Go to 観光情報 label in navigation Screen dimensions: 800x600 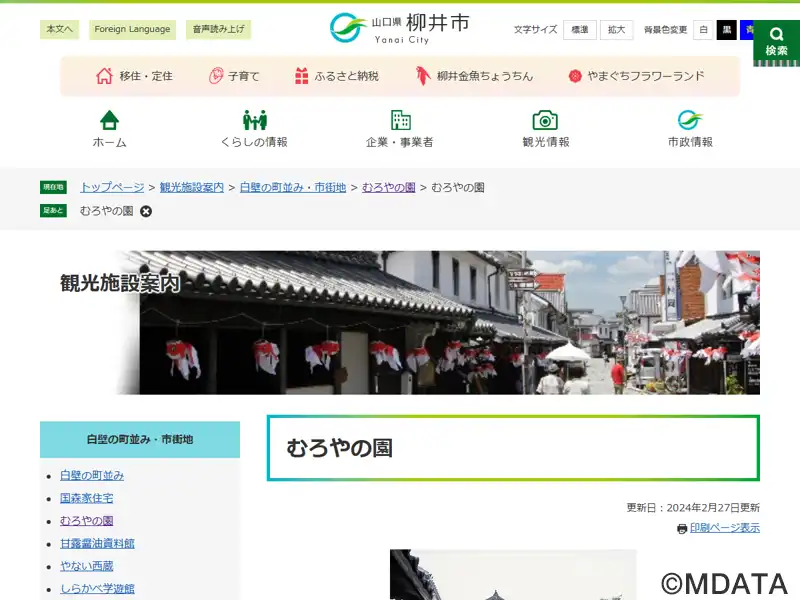click(x=545, y=142)
